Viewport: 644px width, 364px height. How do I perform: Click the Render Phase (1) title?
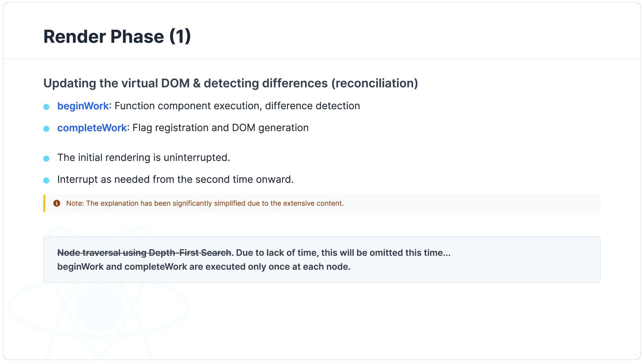coord(117,36)
